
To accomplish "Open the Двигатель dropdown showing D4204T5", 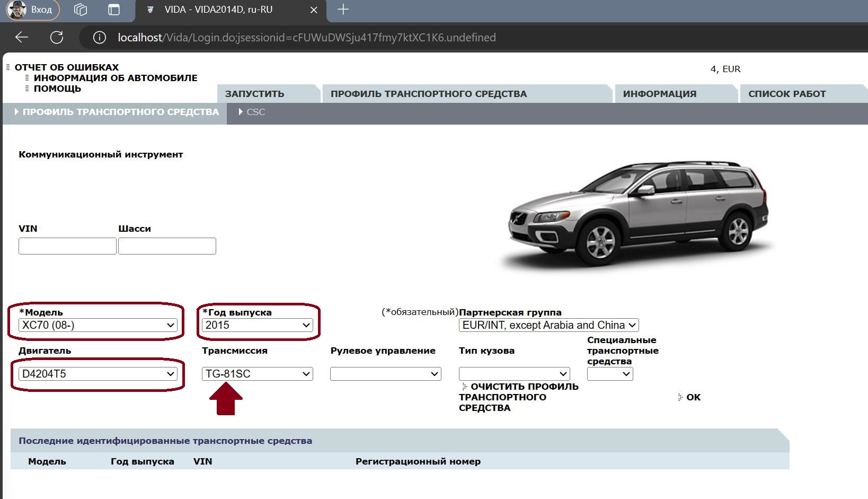I will [x=98, y=374].
